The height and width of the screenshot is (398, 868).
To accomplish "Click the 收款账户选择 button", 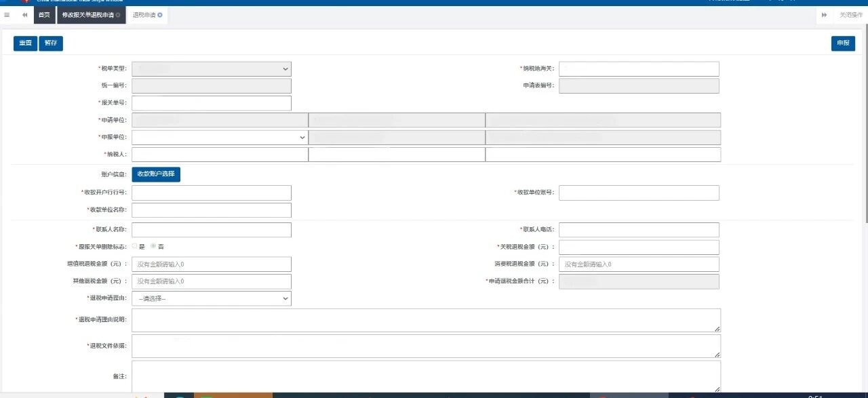I will 156,174.
